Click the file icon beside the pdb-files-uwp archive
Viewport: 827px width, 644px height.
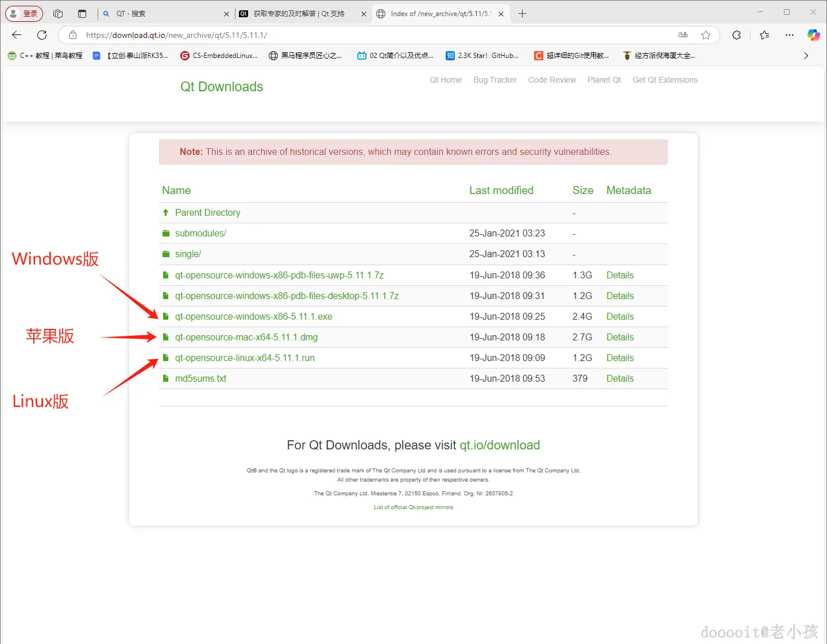pos(165,276)
